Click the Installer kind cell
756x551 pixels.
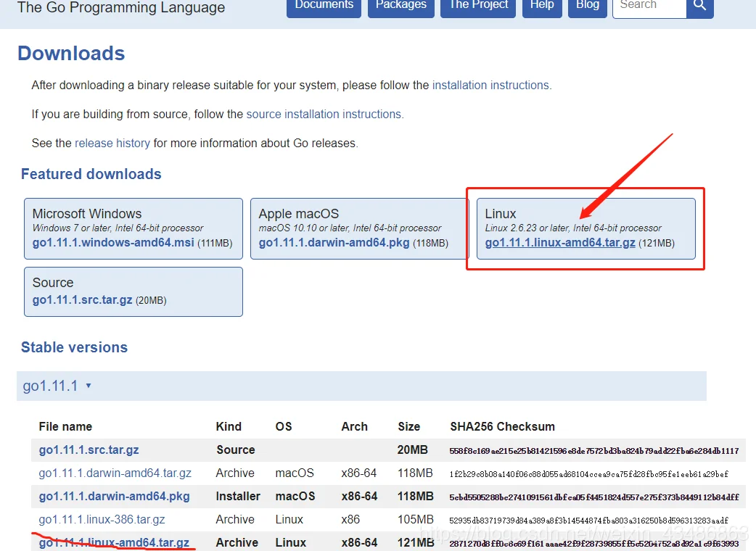click(238, 496)
